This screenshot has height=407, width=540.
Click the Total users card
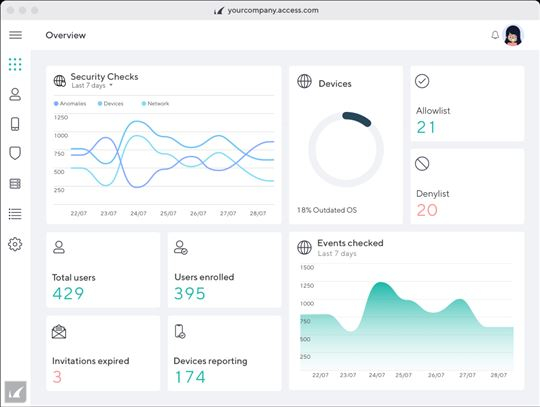(x=103, y=270)
